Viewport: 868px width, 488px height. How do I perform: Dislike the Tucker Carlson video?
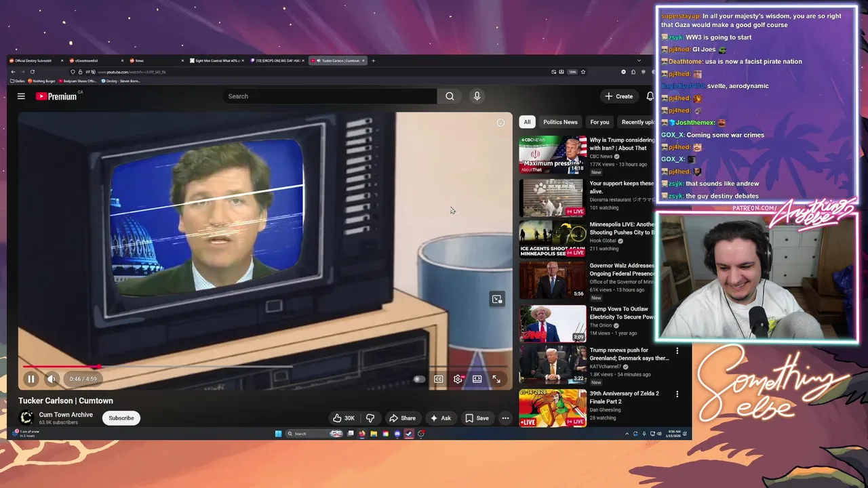tap(370, 418)
